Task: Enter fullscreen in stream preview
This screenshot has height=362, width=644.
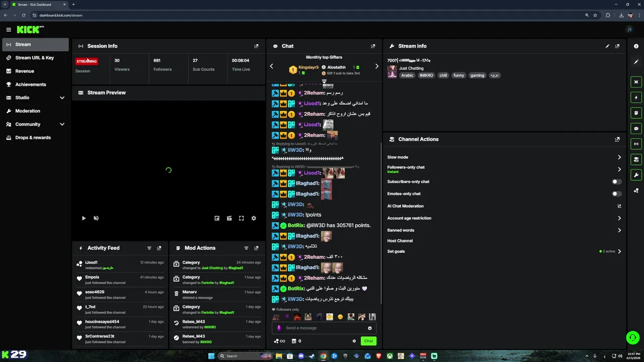Action: coord(242,218)
